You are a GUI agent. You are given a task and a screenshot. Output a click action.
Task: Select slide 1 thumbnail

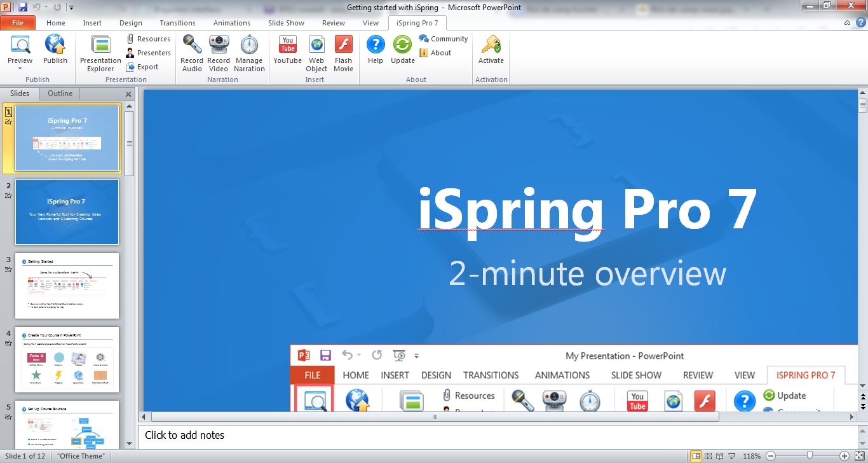[x=67, y=139]
